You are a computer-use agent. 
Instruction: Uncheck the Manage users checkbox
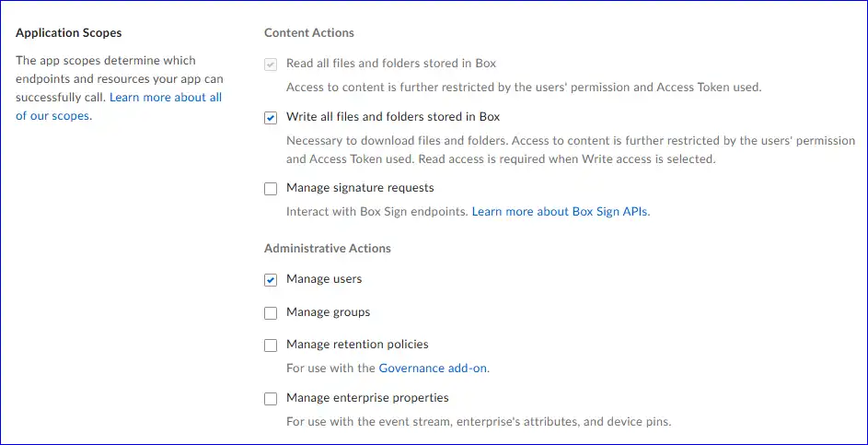click(x=271, y=280)
